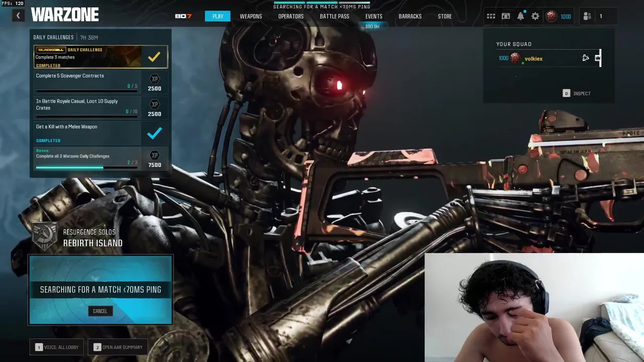Open the voice chat headset icon

pos(506,16)
